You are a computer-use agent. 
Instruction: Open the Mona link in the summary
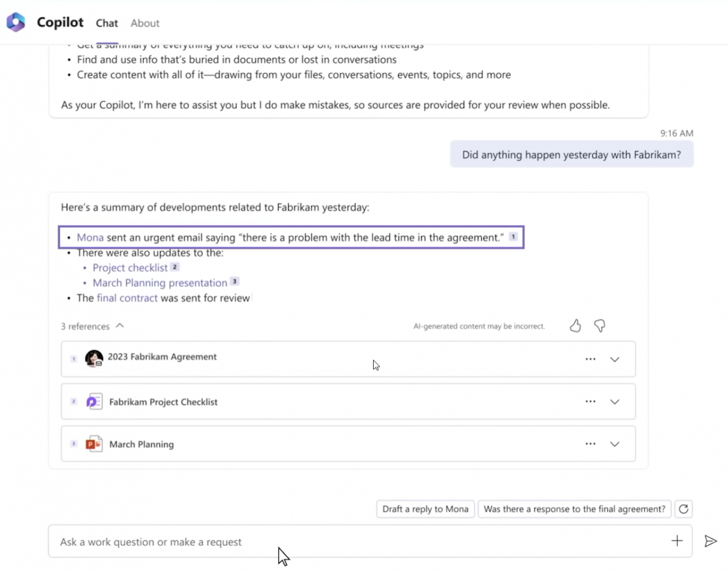(90, 237)
